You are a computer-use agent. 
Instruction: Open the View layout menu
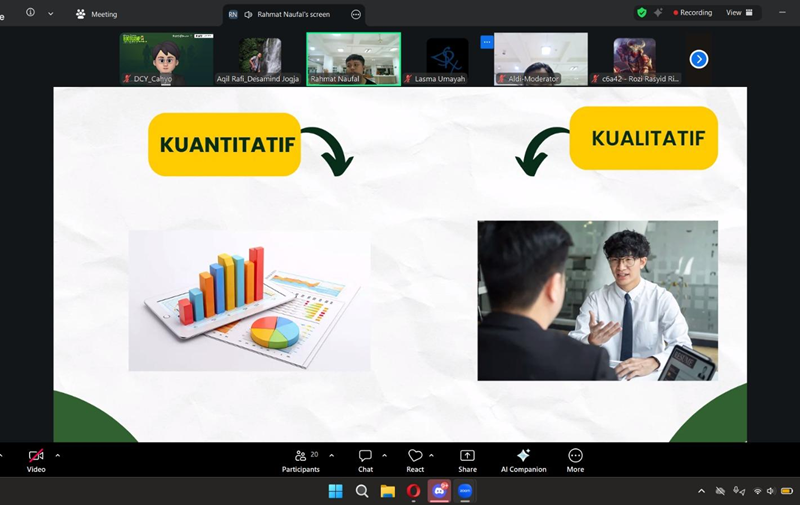[739, 13]
